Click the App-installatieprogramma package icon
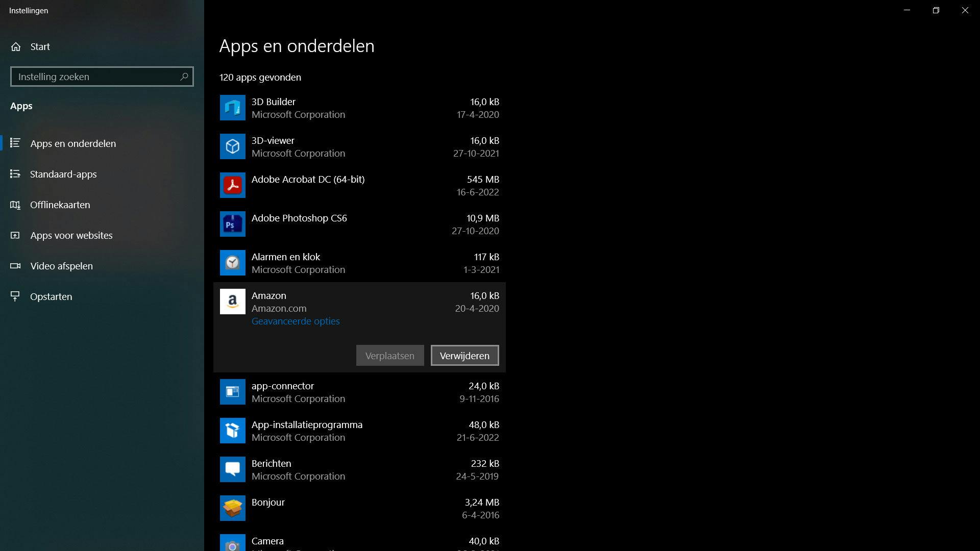Screen dimensions: 980x551 pyautogui.click(x=232, y=431)
